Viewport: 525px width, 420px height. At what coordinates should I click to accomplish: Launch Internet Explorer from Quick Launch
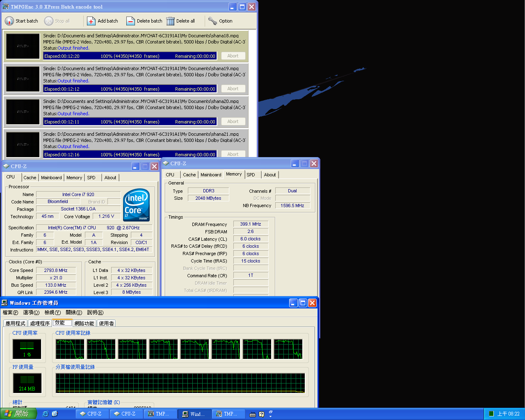click(46, 414)
